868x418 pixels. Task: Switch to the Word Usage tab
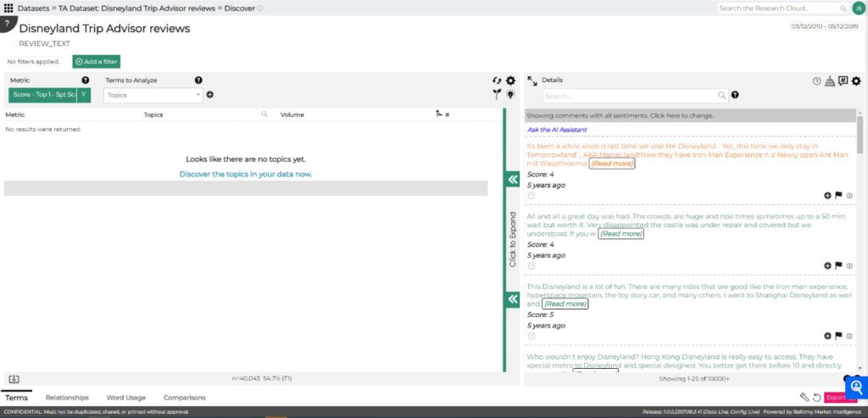[x=125, y=397]
